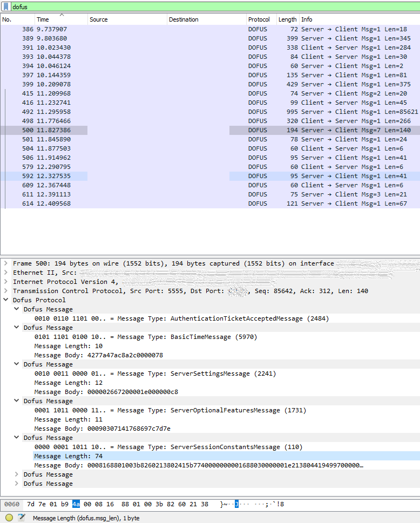Select packet 386 in packet list
420x523 pixels.
(210, 29)
